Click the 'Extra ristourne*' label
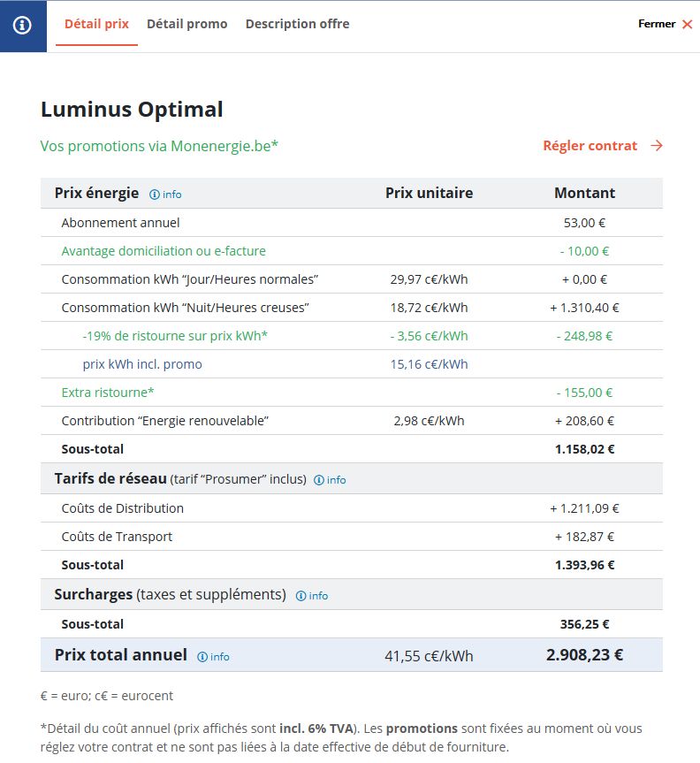The height and width of the screenshot is (763, 700). tap(108, 393)
